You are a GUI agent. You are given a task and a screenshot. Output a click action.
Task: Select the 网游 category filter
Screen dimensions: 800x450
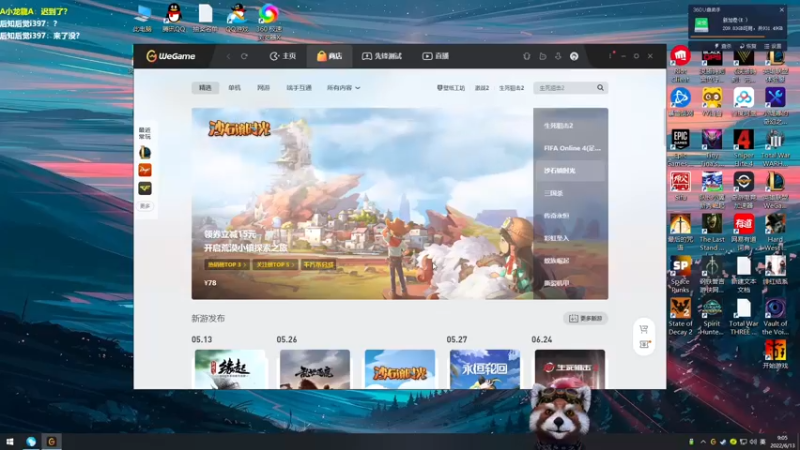point(263,88)
